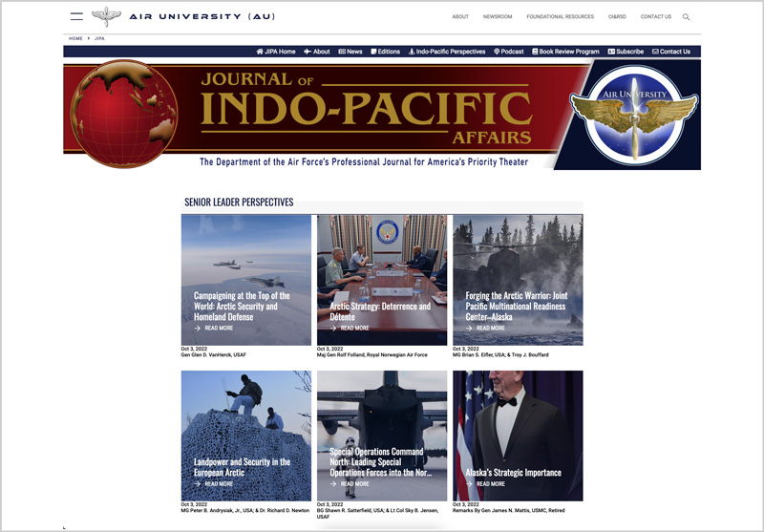Select Contact Us in blue navbar
764x532 pixels.
(x=670, y=52)
